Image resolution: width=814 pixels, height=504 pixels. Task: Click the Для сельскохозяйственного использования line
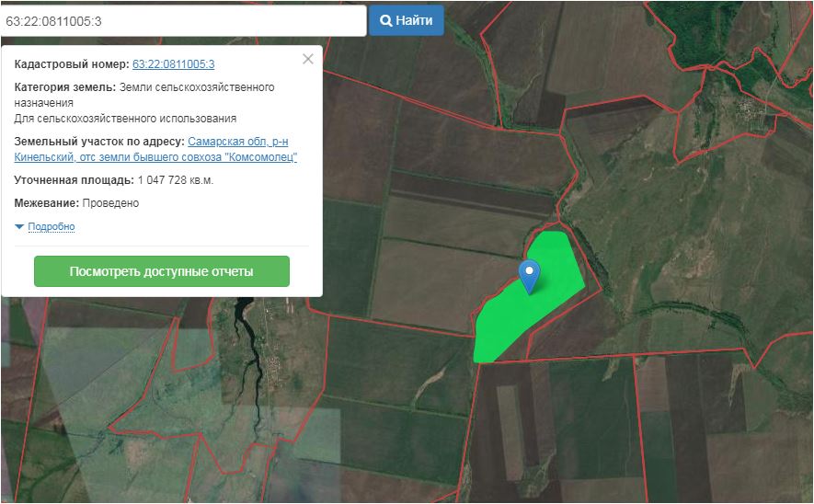[125, 119]
